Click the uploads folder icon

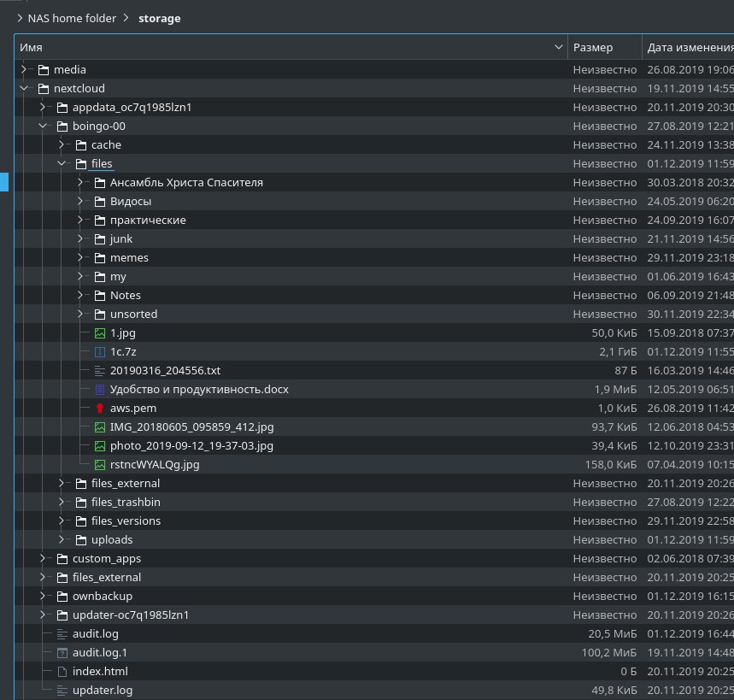[81, 540]
